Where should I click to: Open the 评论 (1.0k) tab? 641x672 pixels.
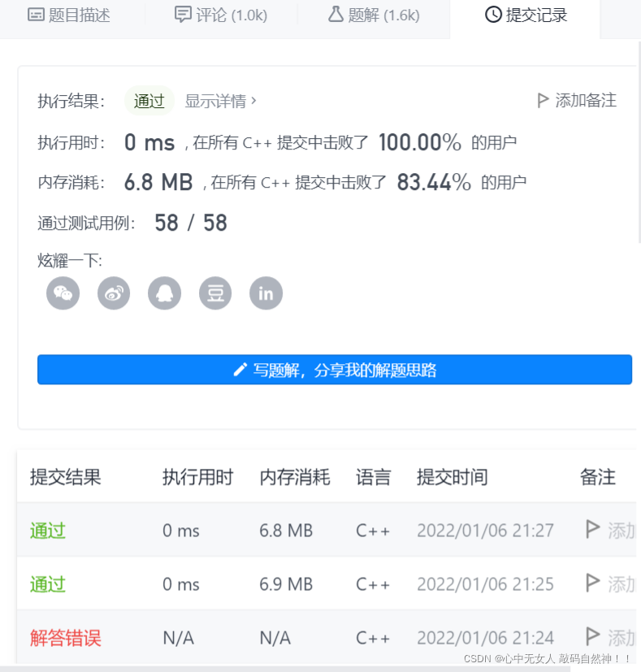[221, 15]
